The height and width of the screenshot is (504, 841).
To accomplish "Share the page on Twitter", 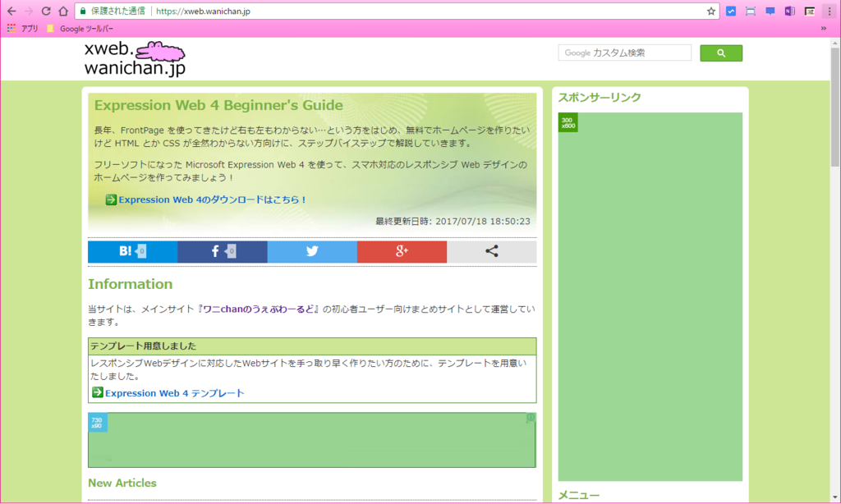I will point(311,251).
